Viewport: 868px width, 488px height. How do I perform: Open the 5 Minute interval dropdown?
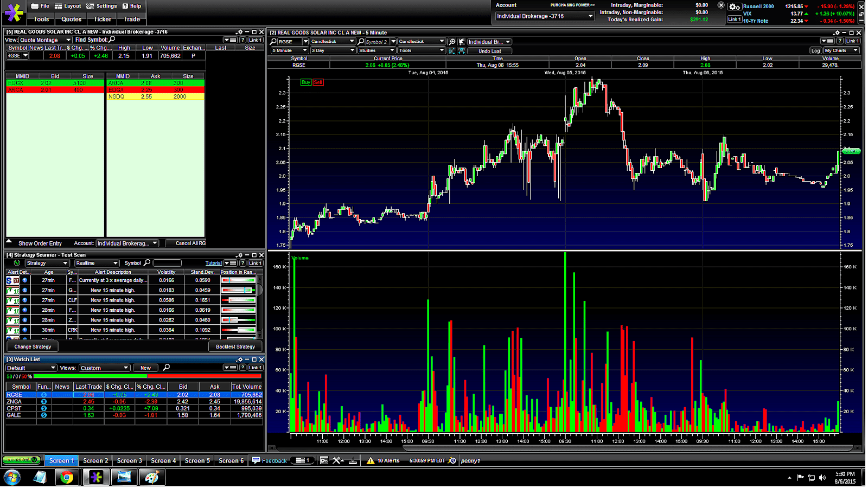click(290, 50)
